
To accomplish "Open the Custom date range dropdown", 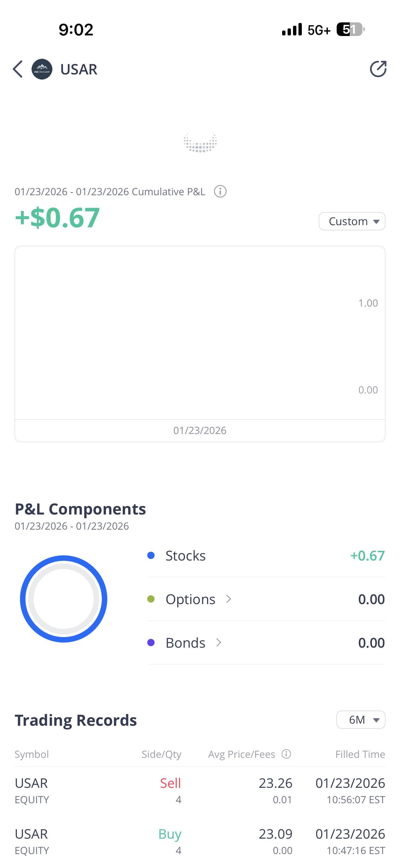I will point(352,221).
